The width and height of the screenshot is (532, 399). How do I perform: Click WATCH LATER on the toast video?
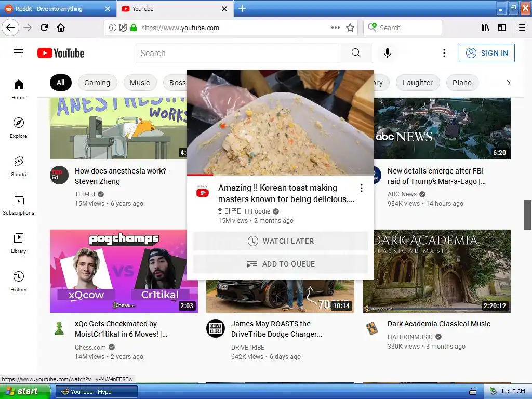click(x=281, y=241)
